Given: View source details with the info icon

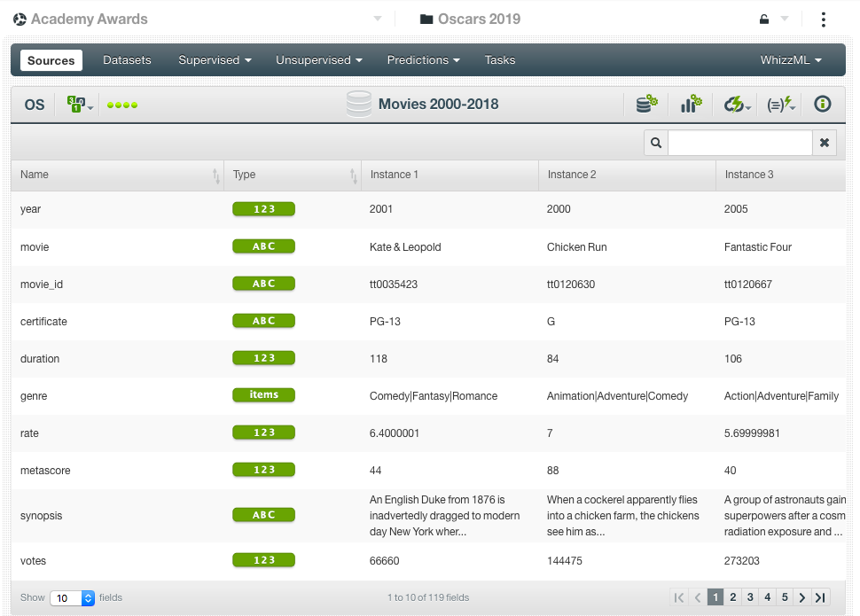Looking at the screenshot, I should [822, 104].
